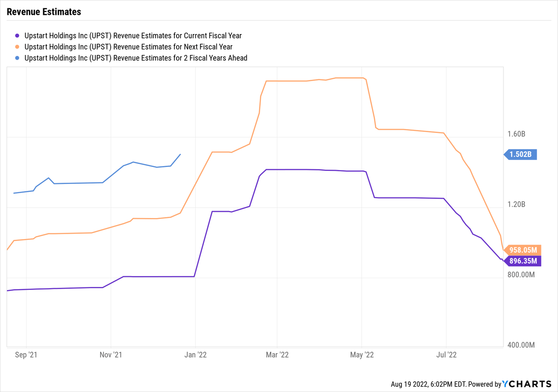Click the 1.502B blue value tag
The image size is (558, 392).
tap(521, 154)
